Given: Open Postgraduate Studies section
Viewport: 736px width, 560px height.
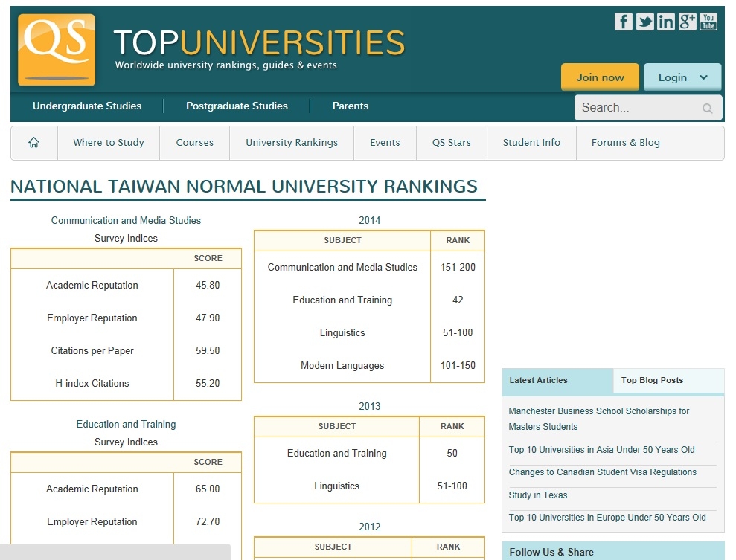Looking at the screenshot, I should [237, 106].
